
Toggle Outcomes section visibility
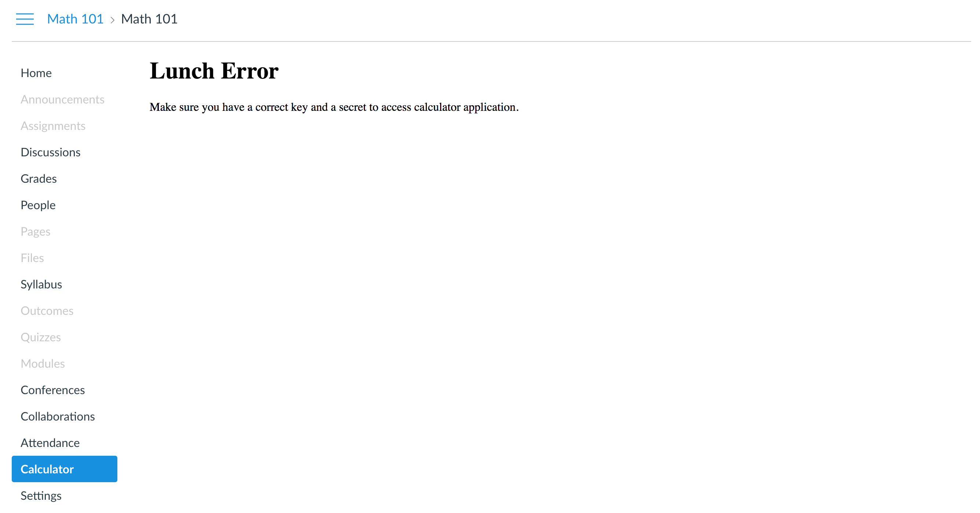pyautogui.click(x=47, y=311)
